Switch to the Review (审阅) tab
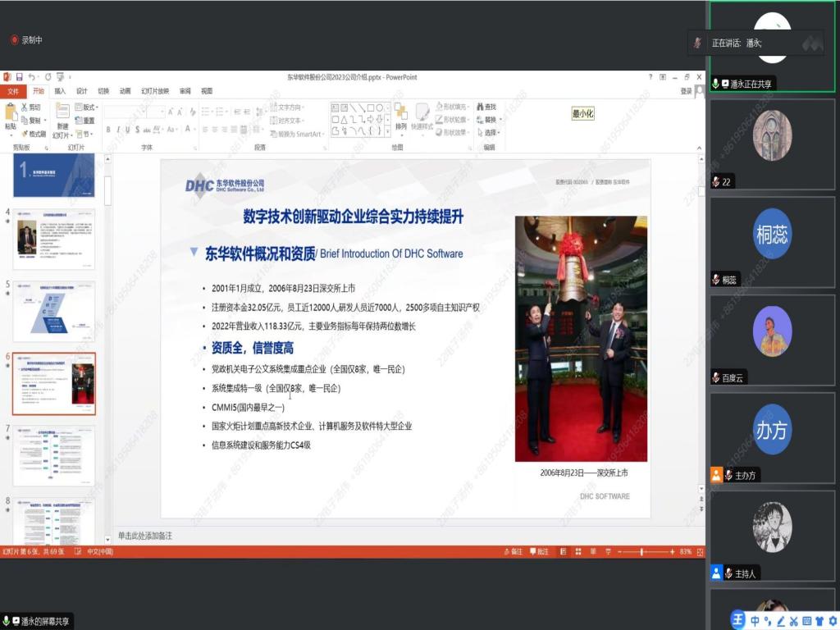This screenshot has height=630, width=840. pyautogui.click(x=185, y=92)
